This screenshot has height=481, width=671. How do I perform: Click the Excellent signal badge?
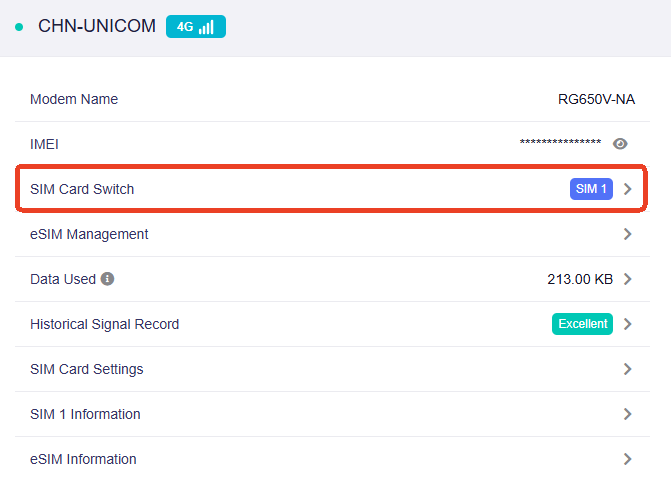[x=582, y=324]
